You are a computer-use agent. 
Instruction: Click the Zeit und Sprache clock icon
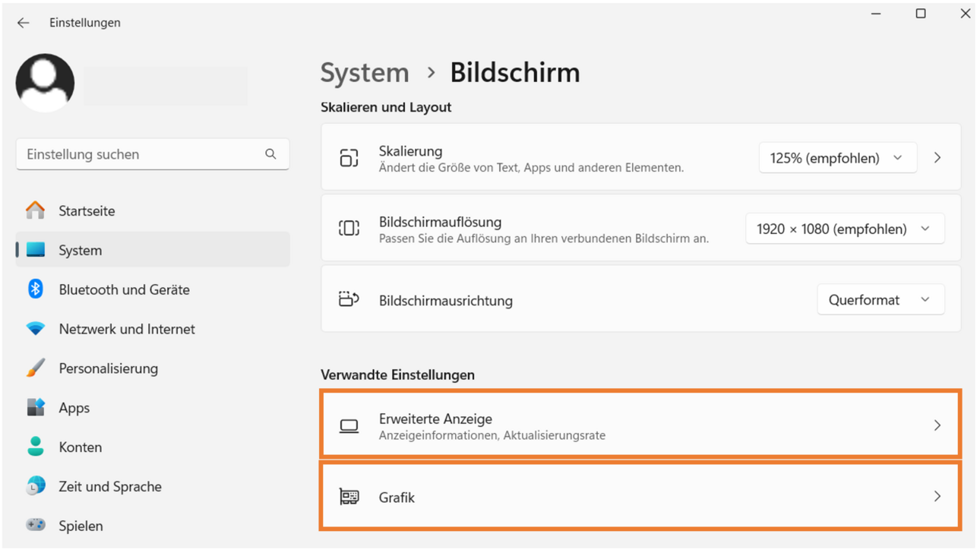36,486
